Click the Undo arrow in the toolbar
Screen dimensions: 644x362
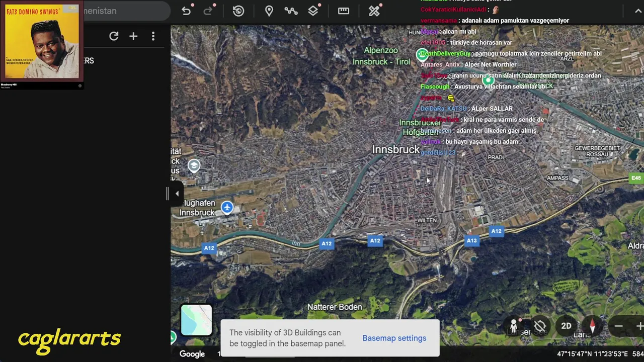pyautogui.click(x=186, y=11)
